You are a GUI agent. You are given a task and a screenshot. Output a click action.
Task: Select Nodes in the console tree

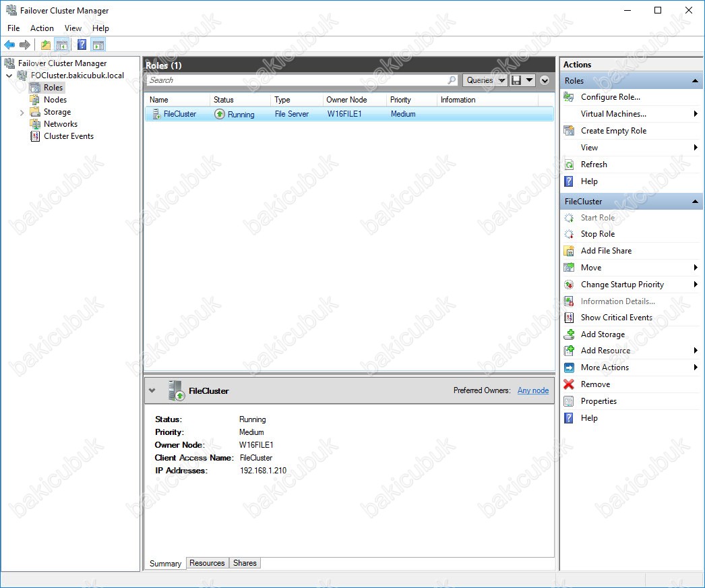55,99
